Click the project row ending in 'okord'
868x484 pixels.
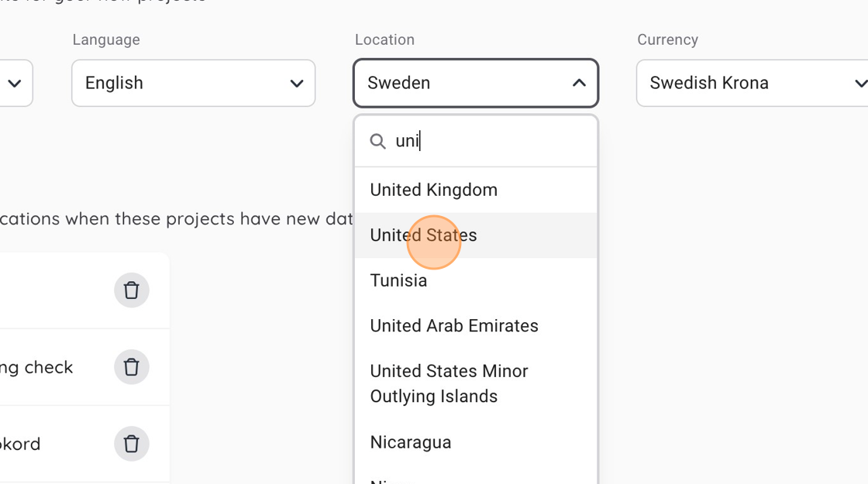coord(46,444)
